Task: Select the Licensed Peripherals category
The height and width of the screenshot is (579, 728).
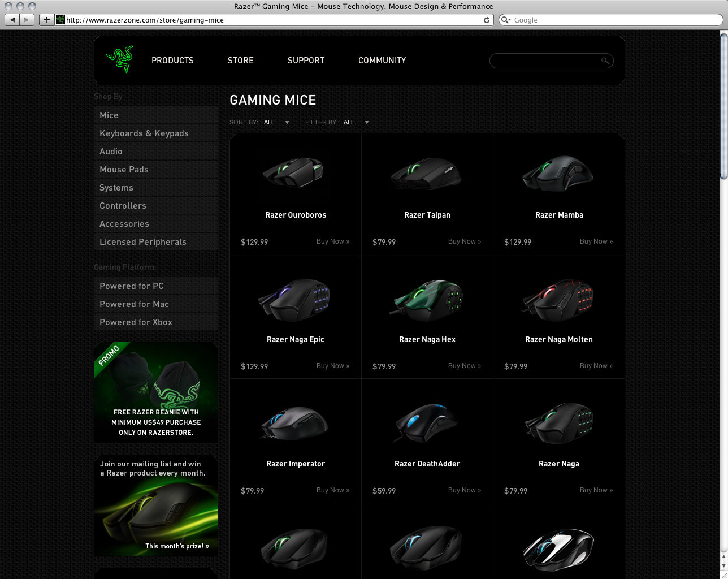Action: pyautogui.click(x=156, y=242)
